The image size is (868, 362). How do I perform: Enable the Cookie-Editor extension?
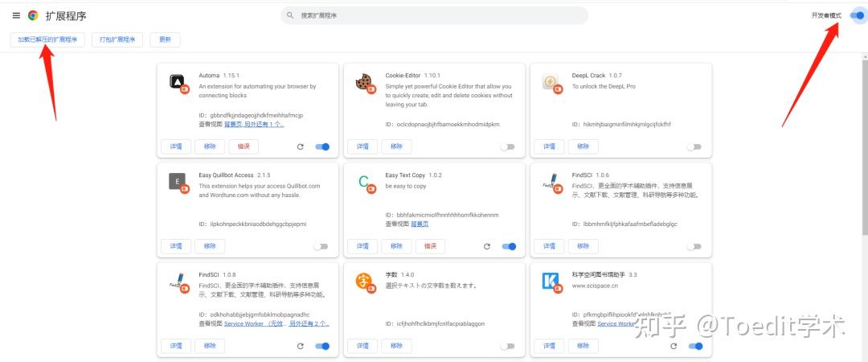point(507,147)
